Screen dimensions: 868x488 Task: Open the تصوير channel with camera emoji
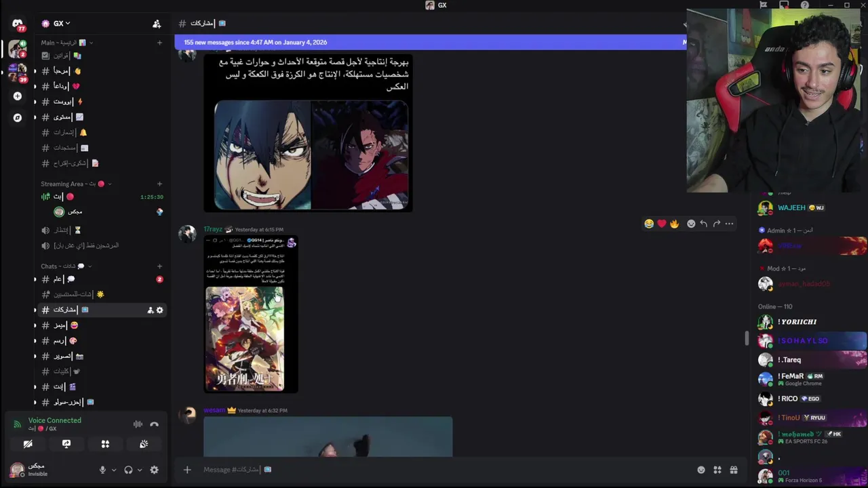point(102,356)
